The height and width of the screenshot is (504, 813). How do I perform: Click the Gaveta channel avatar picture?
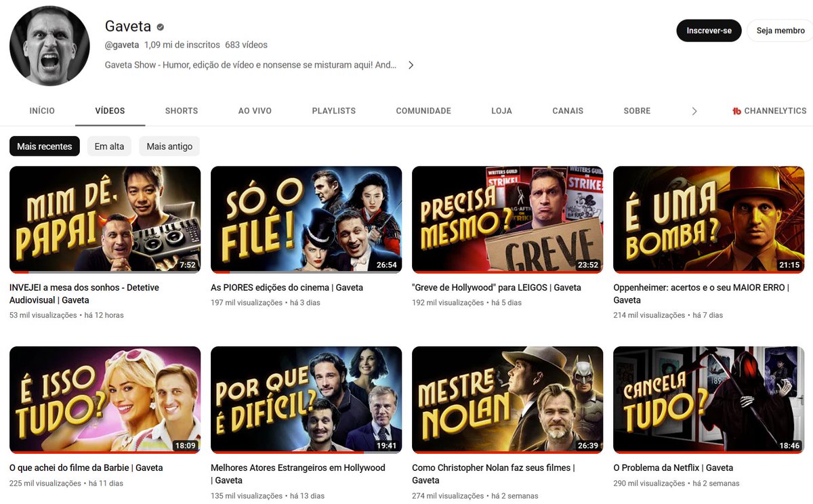click(x=49, y=46)
